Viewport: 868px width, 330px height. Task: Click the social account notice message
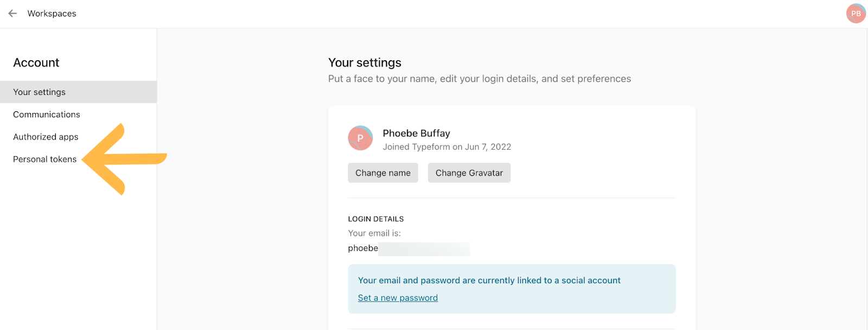489,280
